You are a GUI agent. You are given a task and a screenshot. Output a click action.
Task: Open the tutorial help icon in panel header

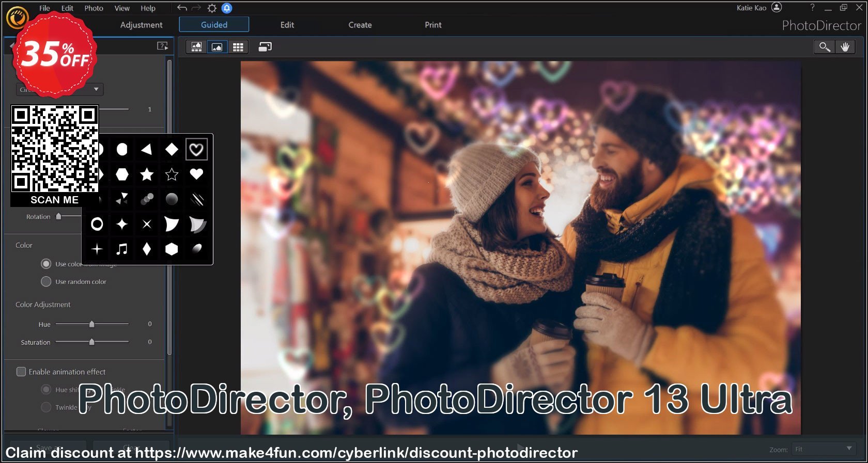pos(162,46)
